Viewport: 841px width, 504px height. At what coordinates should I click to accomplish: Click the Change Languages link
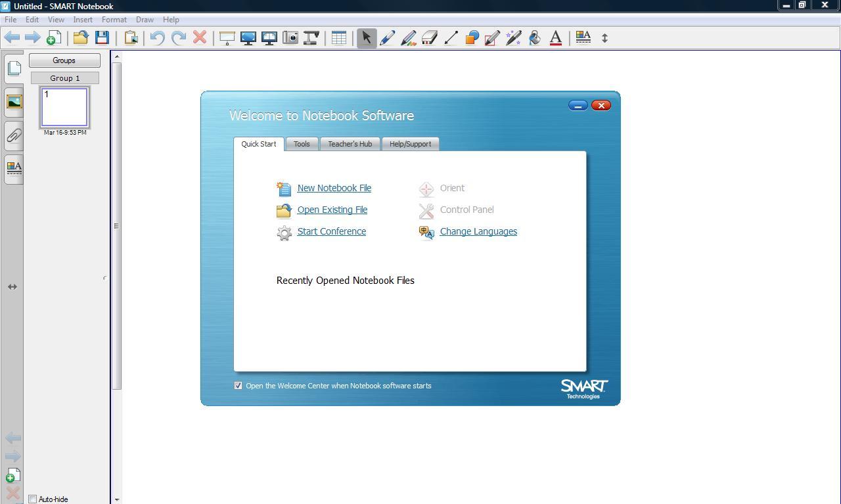(478, 231)
